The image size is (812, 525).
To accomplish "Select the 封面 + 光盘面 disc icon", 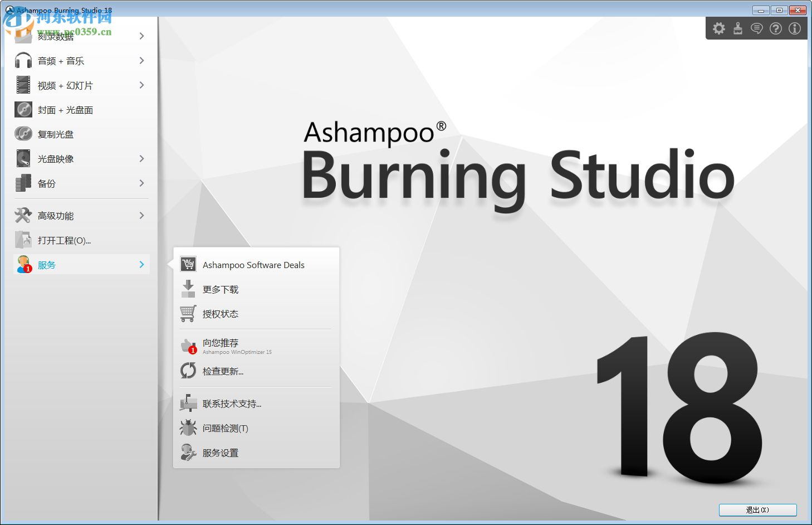I will [x=23, y=109].
